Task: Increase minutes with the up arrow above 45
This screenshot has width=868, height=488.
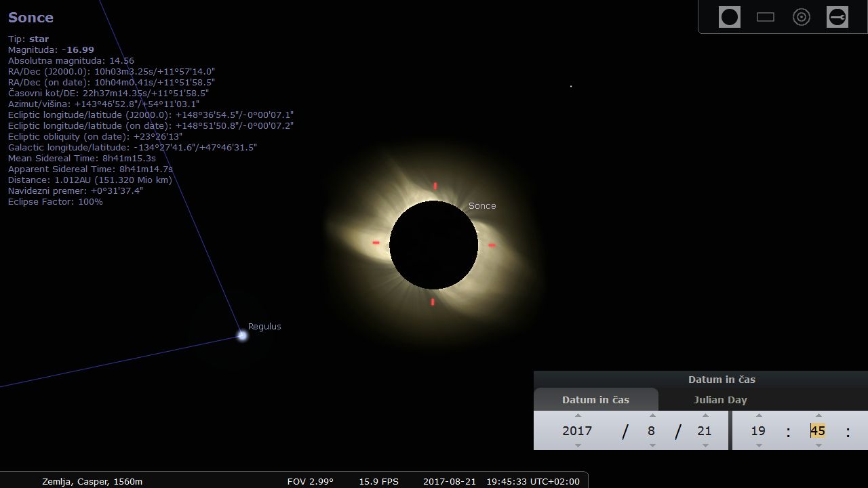Action: (x=818, y=415)
